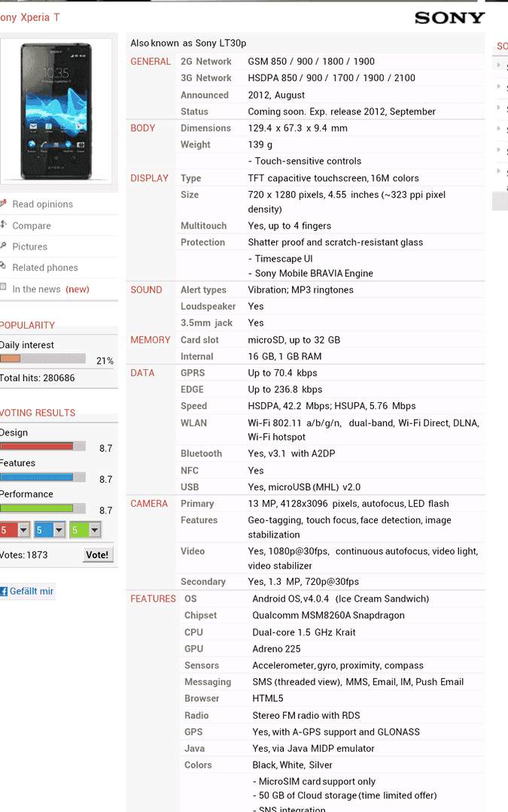
Task: Click the MEMORY section heading
Action: (x=151, y=340)
